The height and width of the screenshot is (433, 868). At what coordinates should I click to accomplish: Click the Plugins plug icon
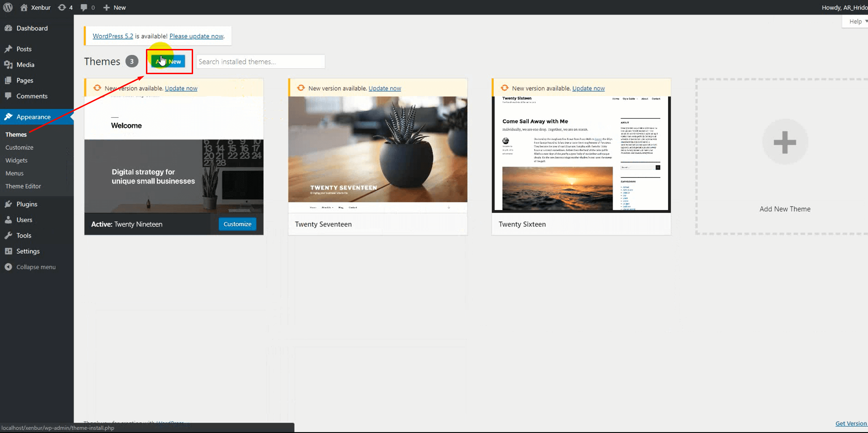[x=8, y=204]
